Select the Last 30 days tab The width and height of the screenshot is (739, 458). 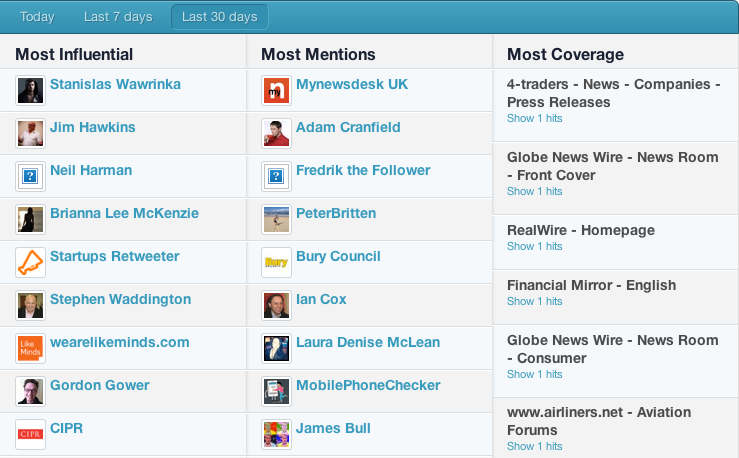(220, 17)
